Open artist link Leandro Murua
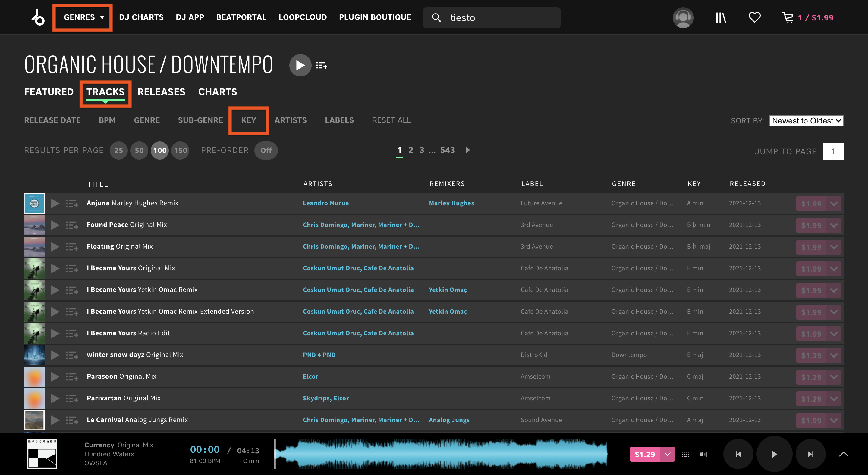 click(326, 203)
